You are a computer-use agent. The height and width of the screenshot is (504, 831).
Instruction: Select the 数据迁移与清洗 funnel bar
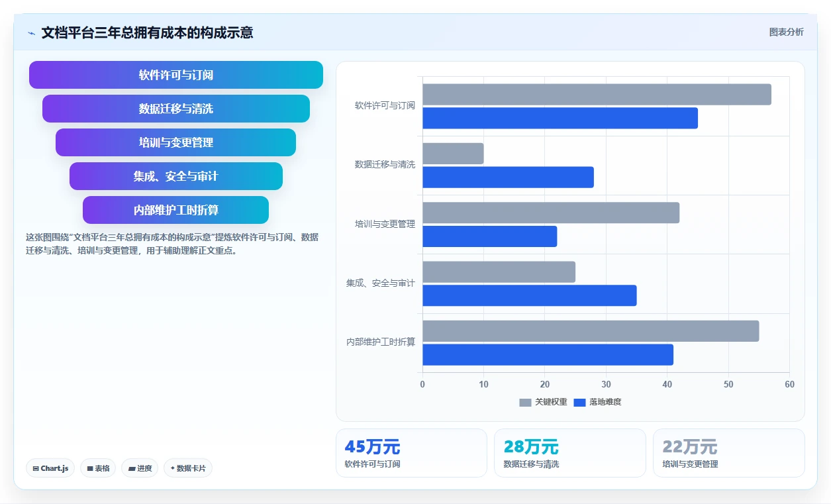click(176, 109)
